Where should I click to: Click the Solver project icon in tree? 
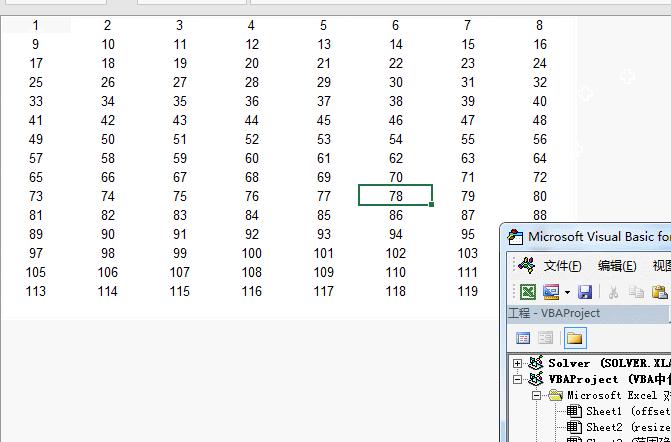(536, 363)
